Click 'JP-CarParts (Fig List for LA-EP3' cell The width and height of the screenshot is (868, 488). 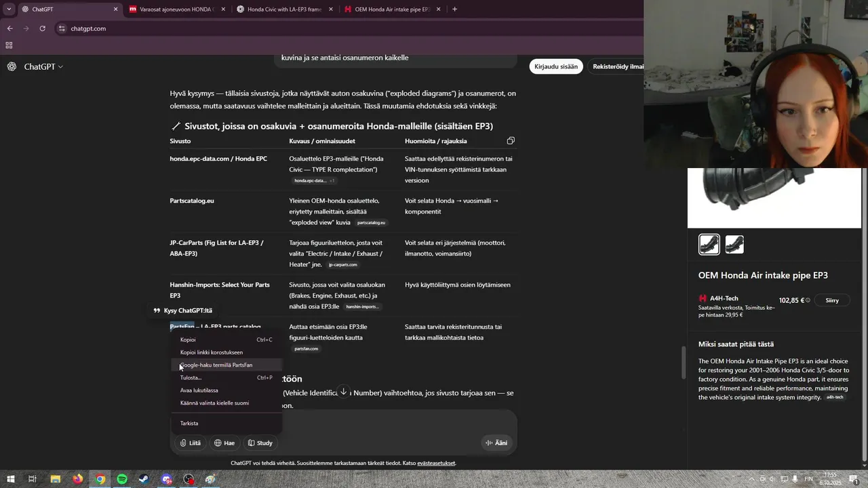217,248
